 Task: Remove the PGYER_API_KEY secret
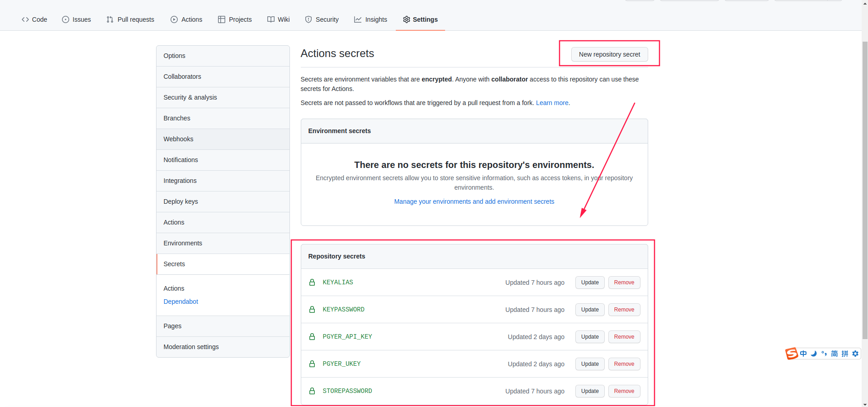click(x=624, y=337)
